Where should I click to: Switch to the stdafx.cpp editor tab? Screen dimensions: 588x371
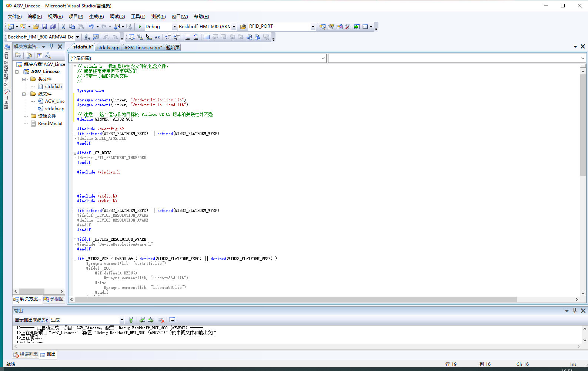click(x=108, y=47)
